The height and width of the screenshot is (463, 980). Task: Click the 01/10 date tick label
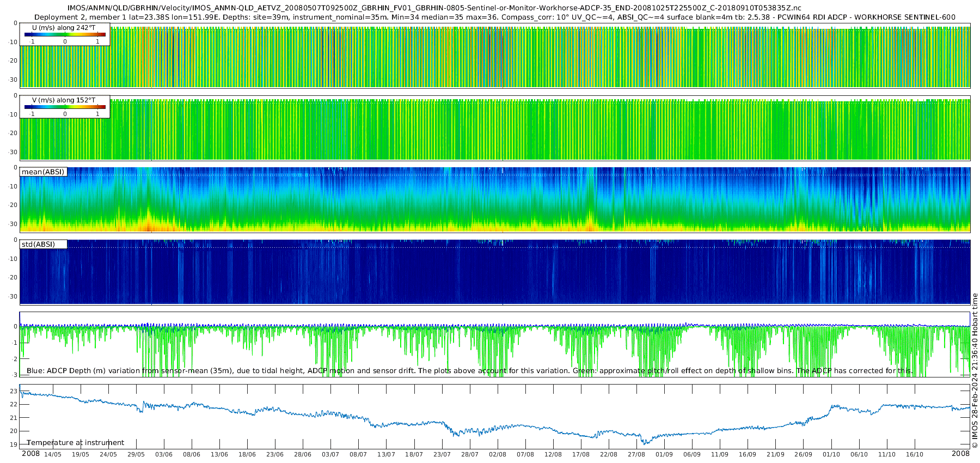click(831, 455)
